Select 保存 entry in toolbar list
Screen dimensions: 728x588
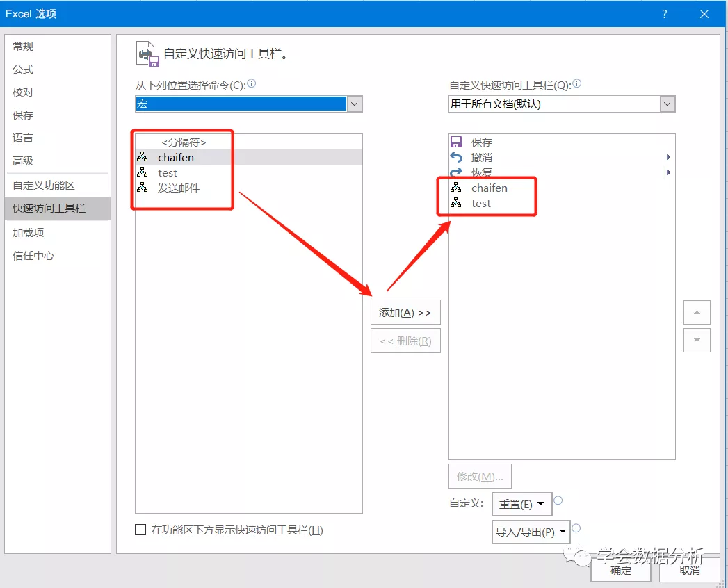561,142
